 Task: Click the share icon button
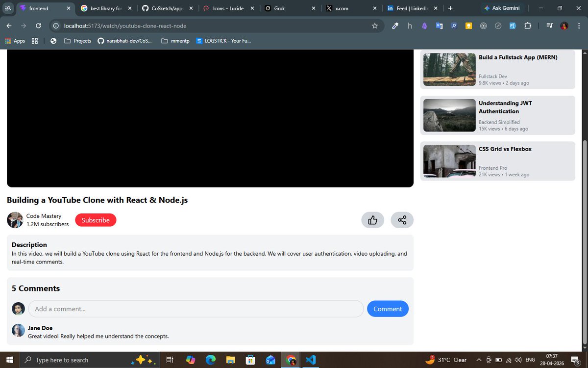point(402,220)
